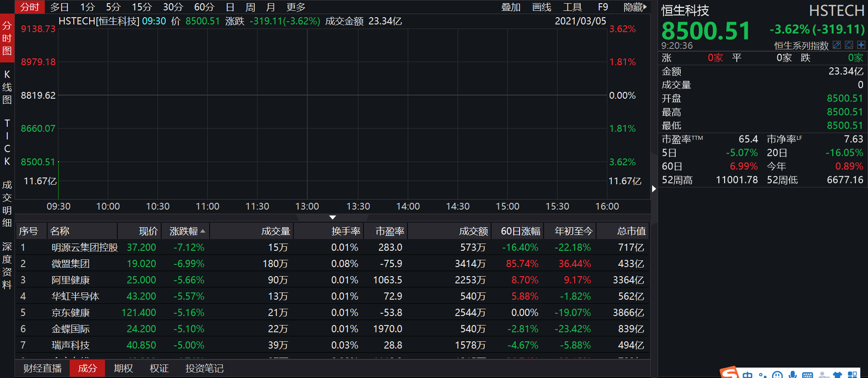The image size is (868, 378).
Task: Open the 更多 periods dropdown
Action: coord(296,7)
